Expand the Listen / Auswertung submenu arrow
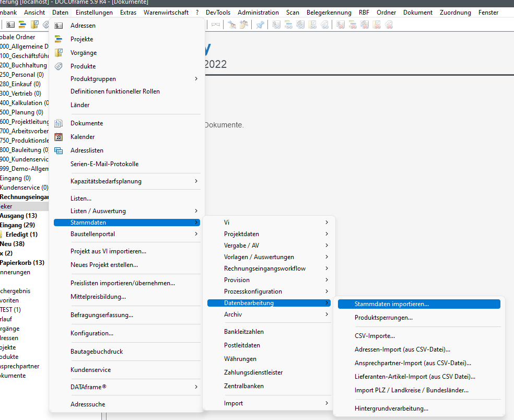 click(x=196, y=211)
